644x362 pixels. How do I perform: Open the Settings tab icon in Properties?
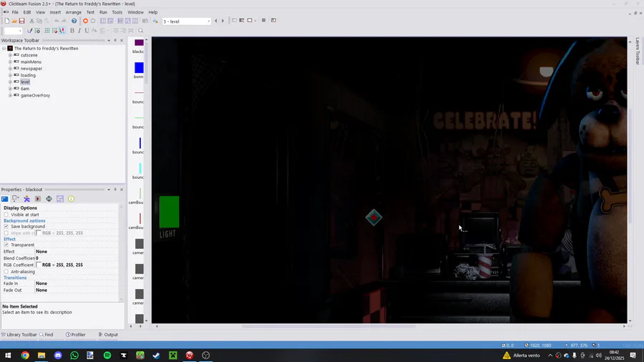(x=4, y=199)
